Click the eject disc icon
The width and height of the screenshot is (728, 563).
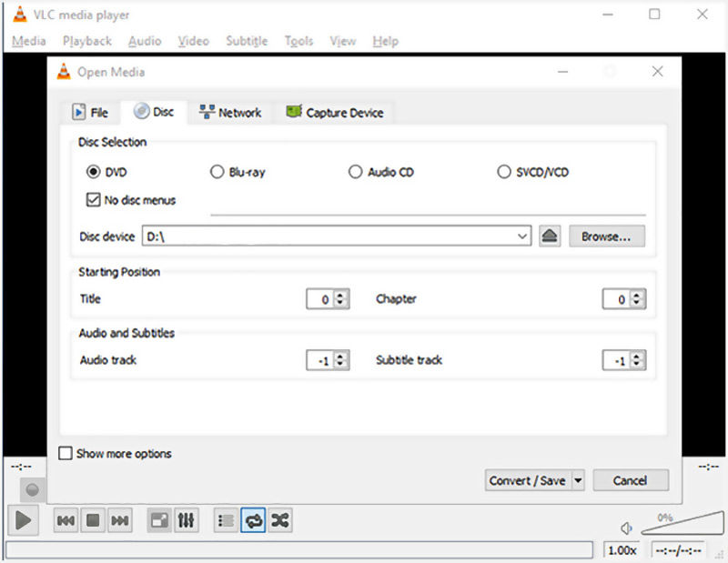point(549,236)
